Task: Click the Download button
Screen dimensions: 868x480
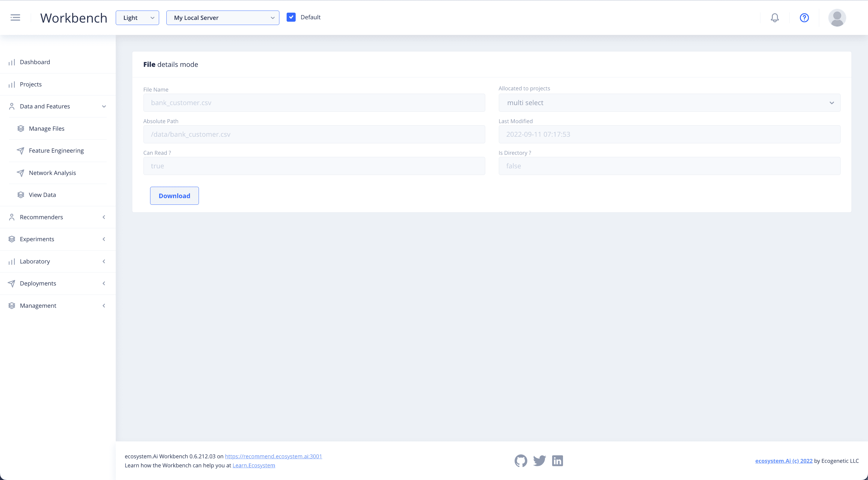Action: 174,196
